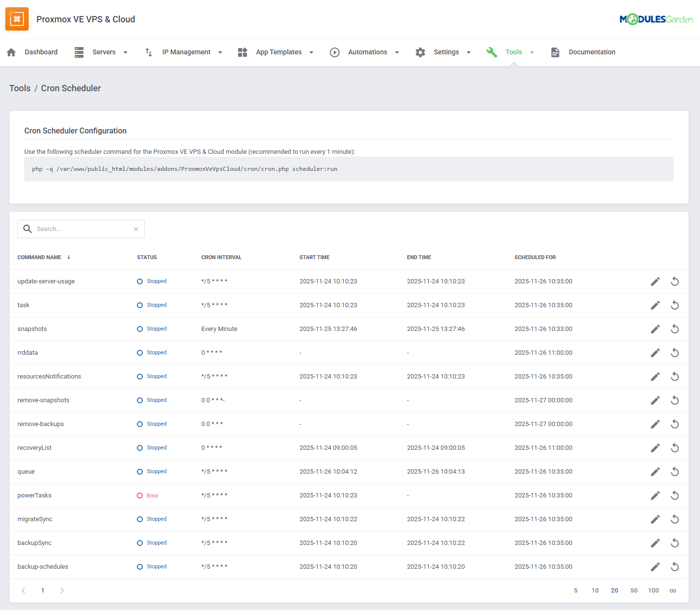The height and width of the screenshot is (610, 700).
Task: Reset the update-server-usage cron task
Action: point(675,281)
